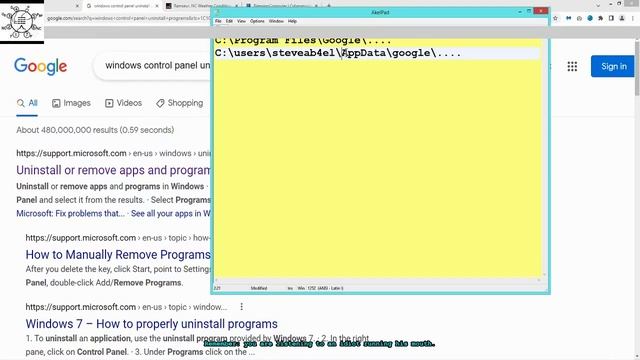Switch to the Images search tab
640x360 pixels.
coord(71,103)
